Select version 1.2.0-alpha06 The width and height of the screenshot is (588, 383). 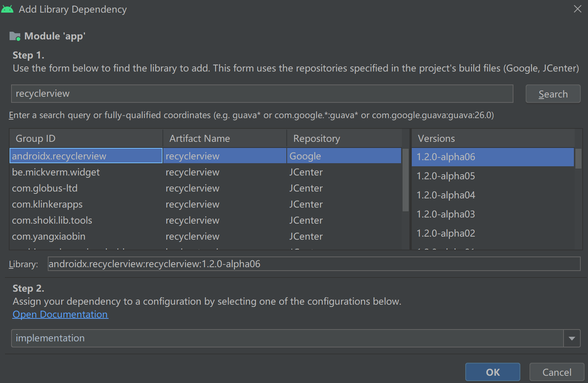(446, 157)
